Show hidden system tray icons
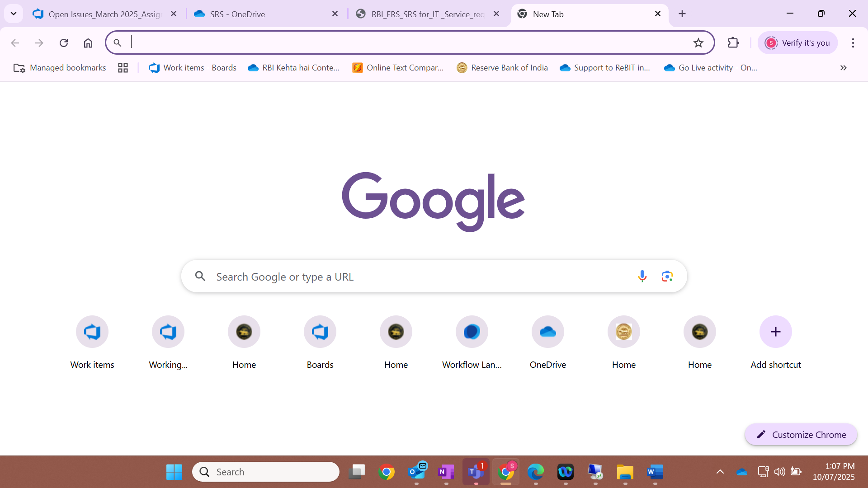 click(720, 472)
